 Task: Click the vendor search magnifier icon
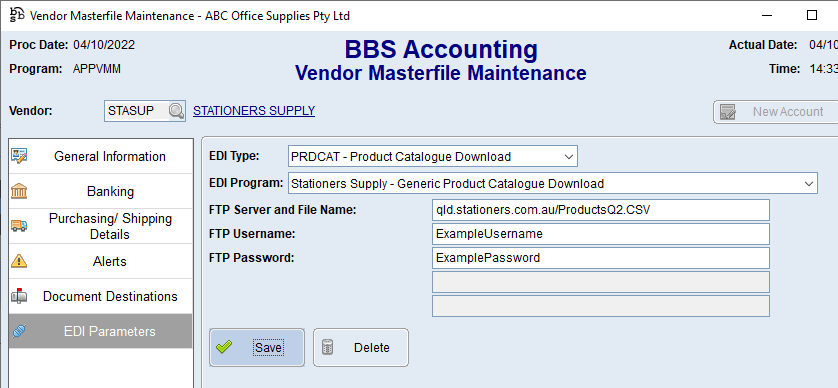[176, 111]
